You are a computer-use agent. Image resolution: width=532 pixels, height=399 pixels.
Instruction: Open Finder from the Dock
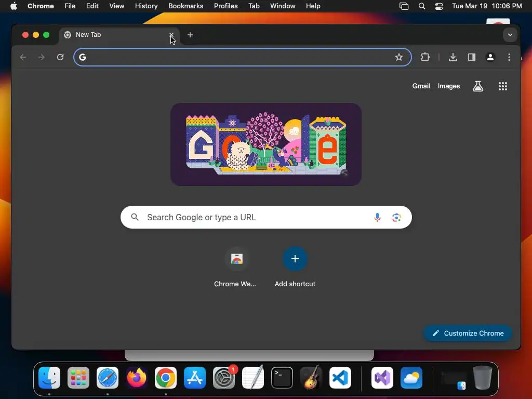coord(49,378)
